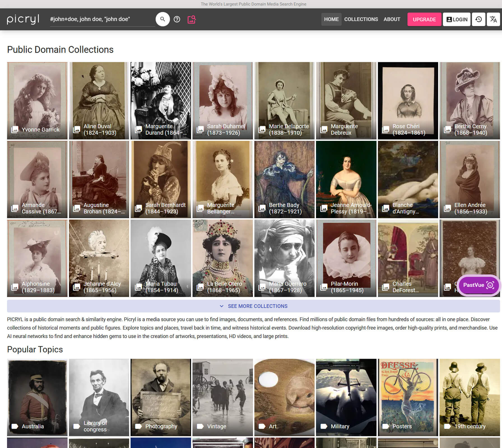Viewport: 502px width, 448px height.
Task: Open the Collections menu item
Action: tap(361, 19)
